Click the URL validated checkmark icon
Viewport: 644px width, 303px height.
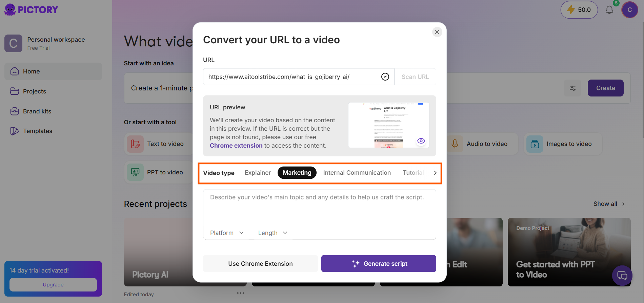click(x=385, y=77)
